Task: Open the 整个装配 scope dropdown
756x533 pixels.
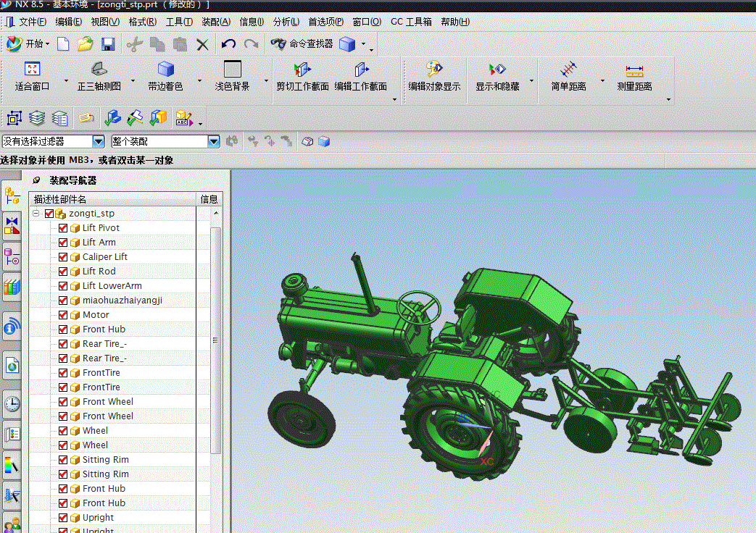Action: pos(214,141)
